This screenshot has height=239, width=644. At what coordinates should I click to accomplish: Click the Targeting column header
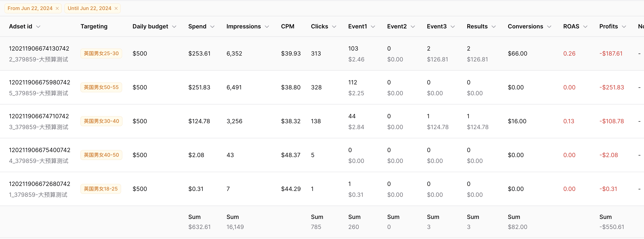[94, 27]
